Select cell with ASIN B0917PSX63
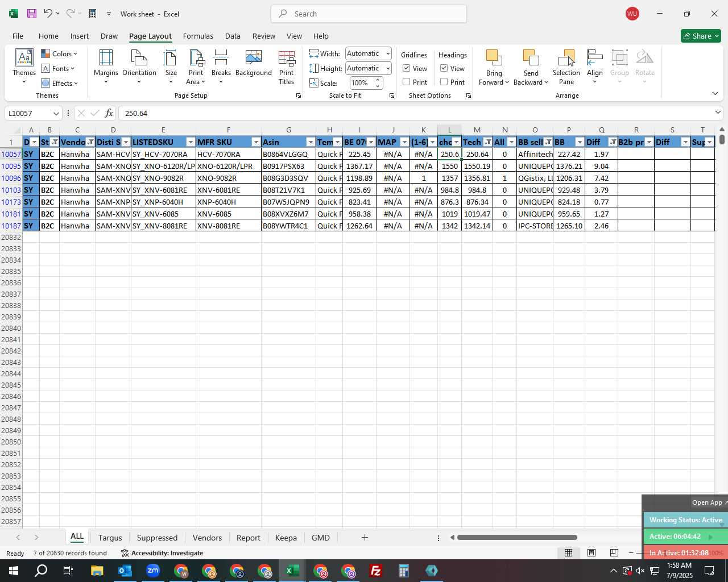This screenshot has width=728, height=582. [288, 166]
